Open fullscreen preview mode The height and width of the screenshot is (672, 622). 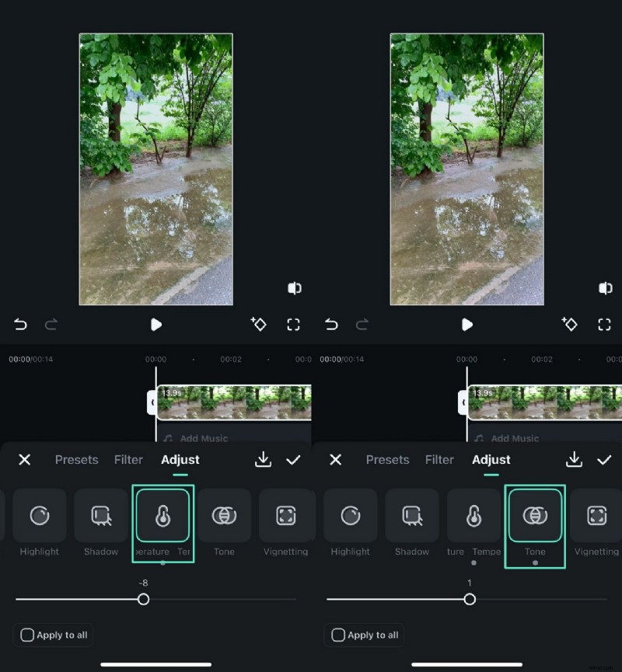294,325
